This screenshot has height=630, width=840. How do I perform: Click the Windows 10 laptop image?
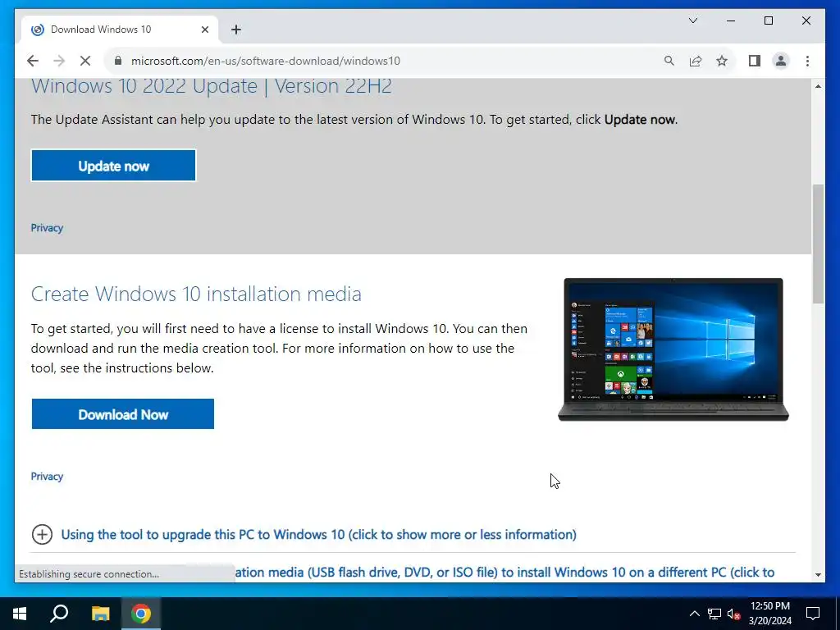(673, 349)
